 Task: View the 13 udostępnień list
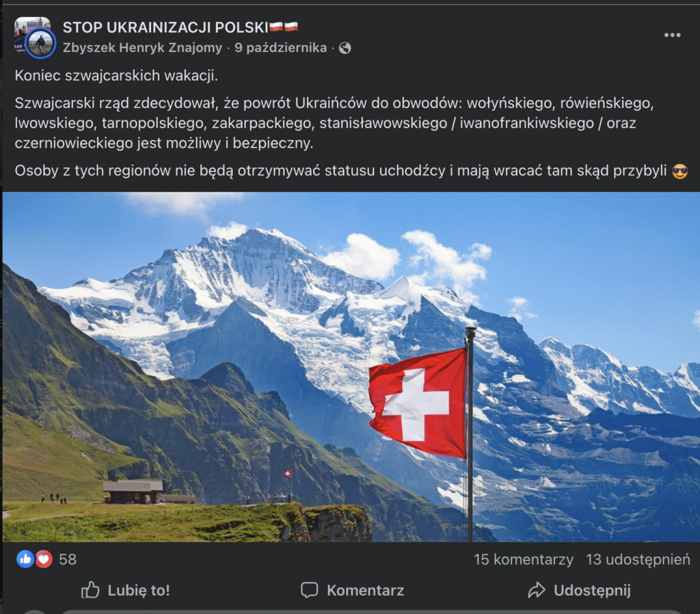point(638,559)
